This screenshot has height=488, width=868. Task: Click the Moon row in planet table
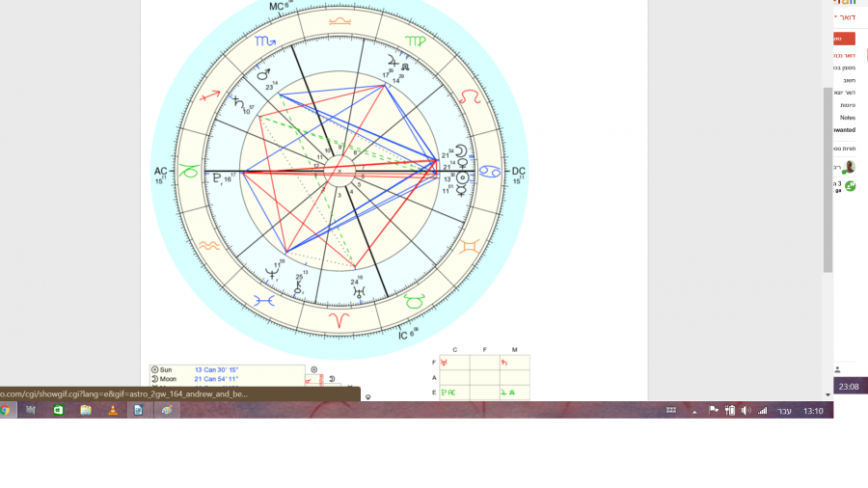(227, 379)
